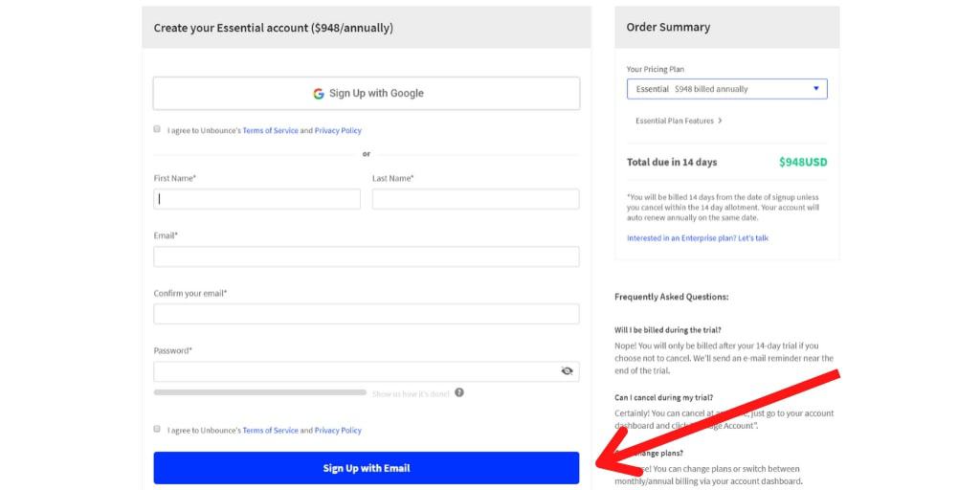Click the Order Summary heading

[x=668, y=28]
